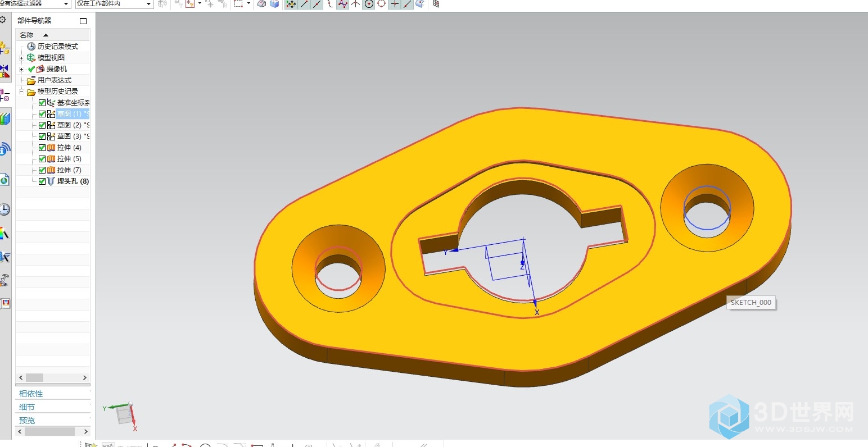This screenshot has width=868, height=447.
Task: Open the HD3D Tools sidebar tab
Action: pyautogui.click(x=4, y=149)
